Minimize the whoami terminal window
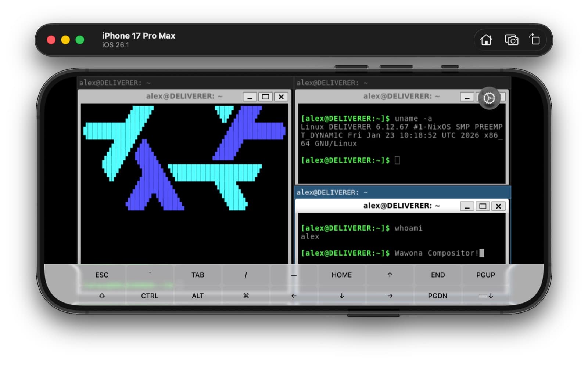 click(467, 206)
